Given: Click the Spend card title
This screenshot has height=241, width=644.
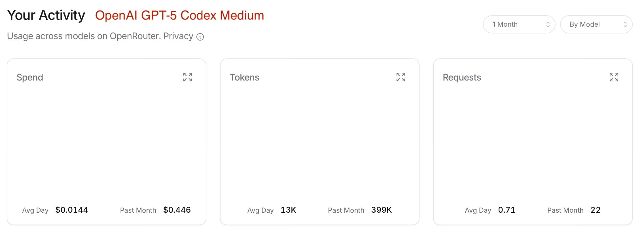Looking at the screenshot, I should 30,77.
